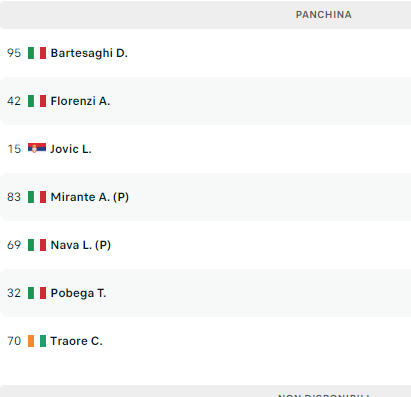Screen dimensions: 411x397
Task: Click the Italian flag beside Pobega T.
Action: (37, 293)
